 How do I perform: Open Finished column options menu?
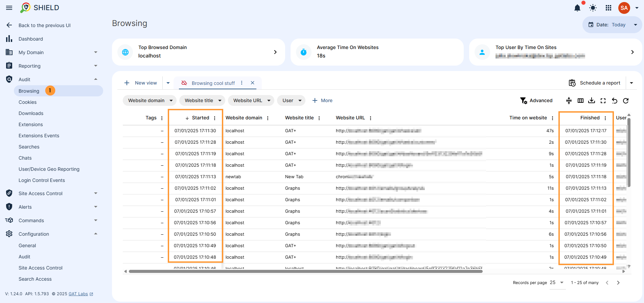[x=605, y=118]
